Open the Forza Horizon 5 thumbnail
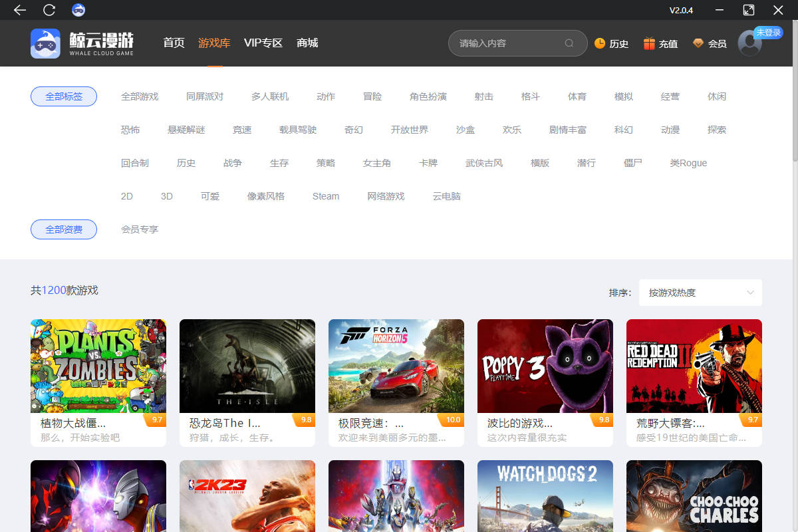The width and height of the screenshot is (798, 532). click(x=396, y=366)
